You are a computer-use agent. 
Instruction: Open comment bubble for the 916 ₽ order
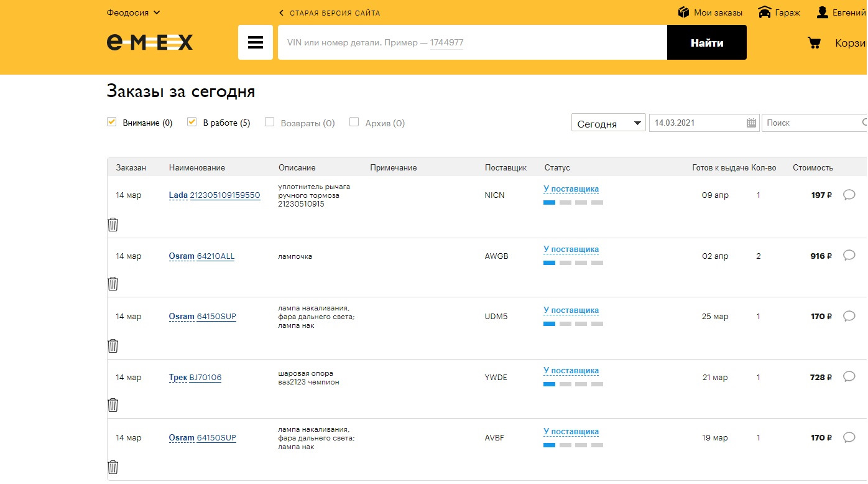849,255
